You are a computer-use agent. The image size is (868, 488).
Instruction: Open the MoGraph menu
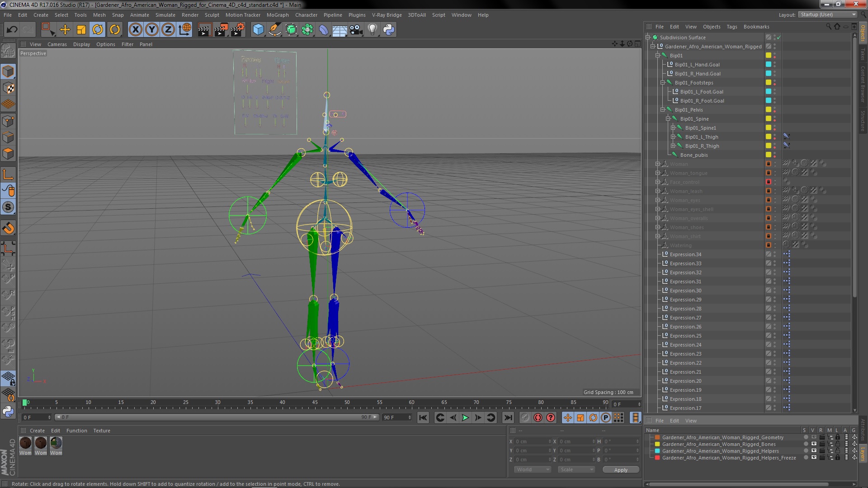click(278, 15)
